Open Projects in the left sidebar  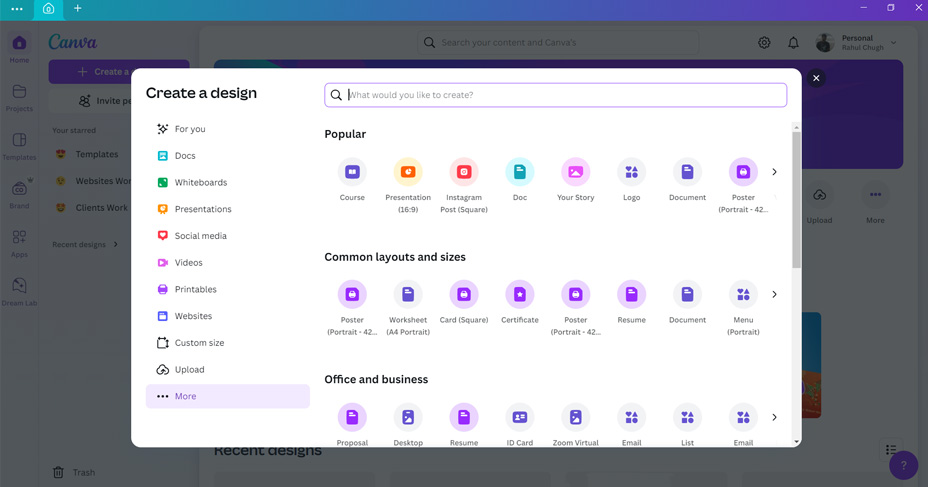[19, 98]
